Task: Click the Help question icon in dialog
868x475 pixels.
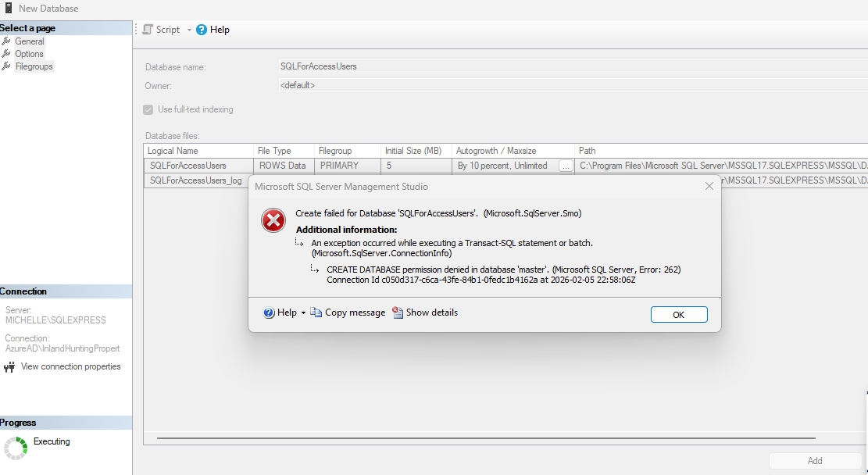Action: (x=269, y=312)
